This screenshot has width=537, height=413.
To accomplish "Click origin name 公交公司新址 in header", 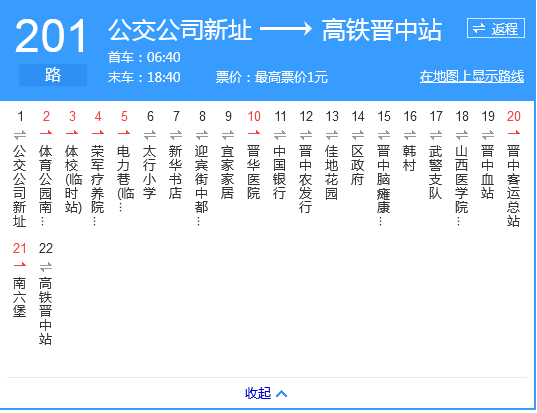I will click(180, 30).
